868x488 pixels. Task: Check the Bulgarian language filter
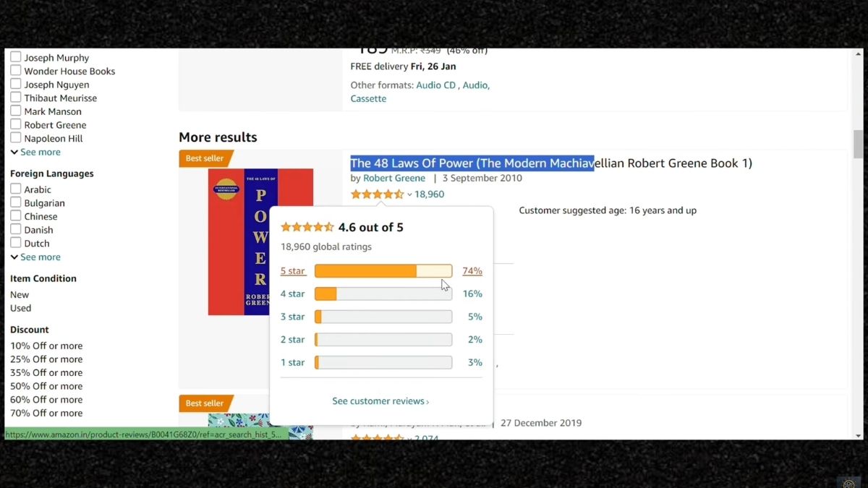[14, 203]
